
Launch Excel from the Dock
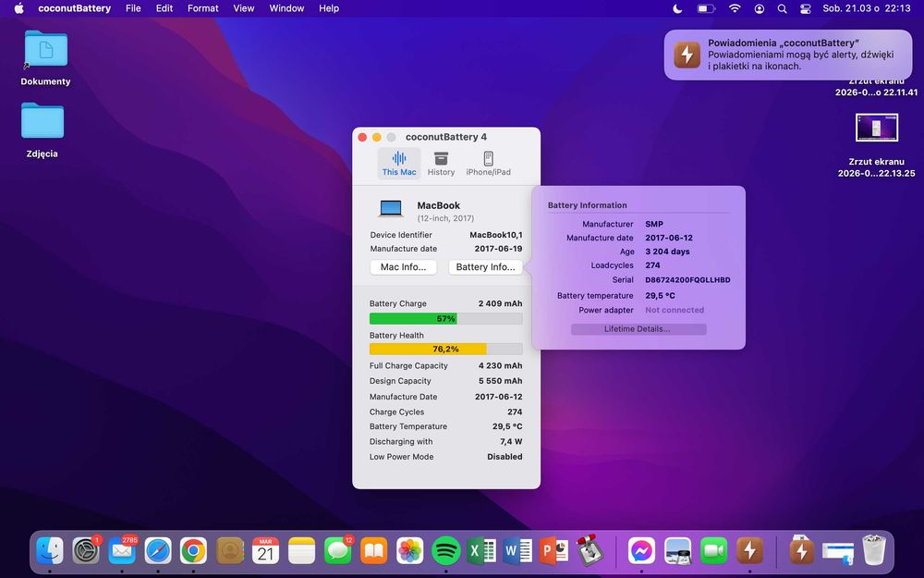point(482,551)
